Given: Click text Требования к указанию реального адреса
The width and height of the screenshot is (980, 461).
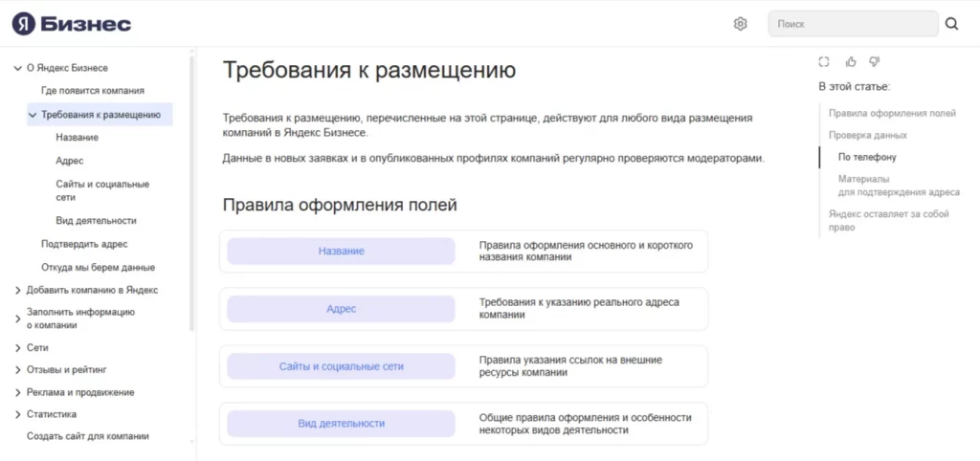Looking at the screenshot, I should point(579,309).
